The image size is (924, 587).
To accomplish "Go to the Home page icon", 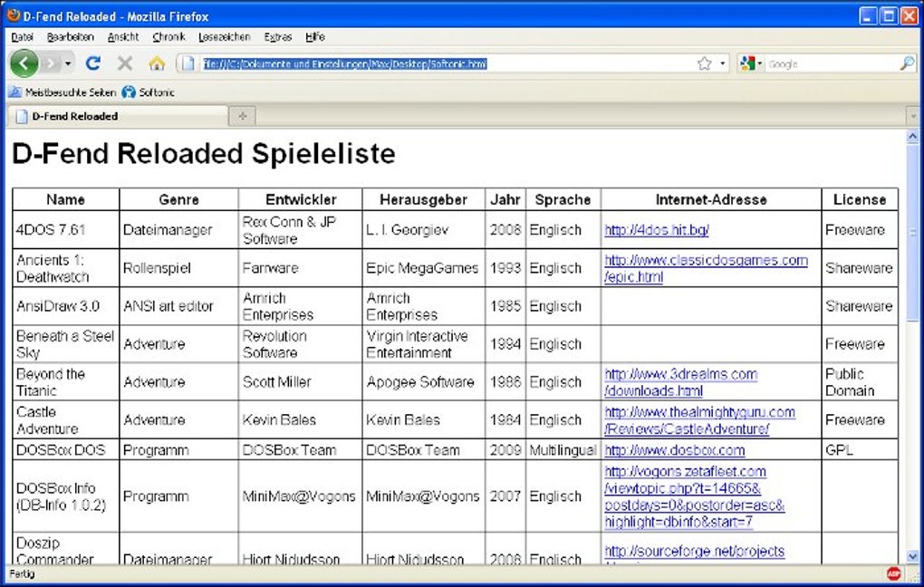I will pyautogui.click(x=157, y=63).
